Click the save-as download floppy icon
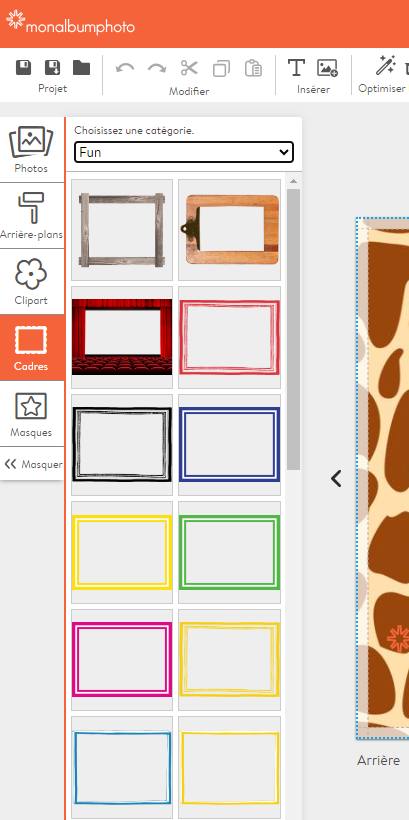This screenshot has height=820, width=409. [52, 67]
